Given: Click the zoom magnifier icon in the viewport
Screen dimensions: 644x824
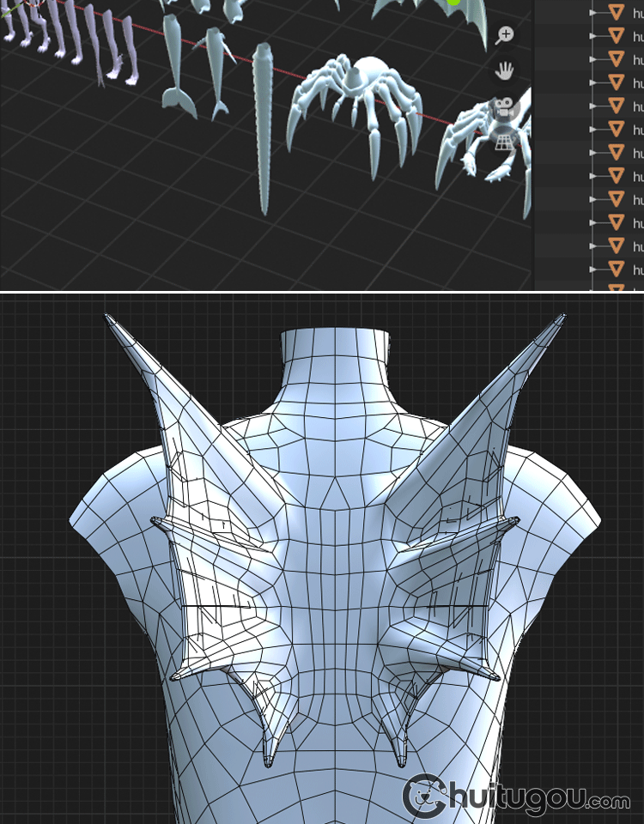Looking at the screenshot, I should click(505, 35).
